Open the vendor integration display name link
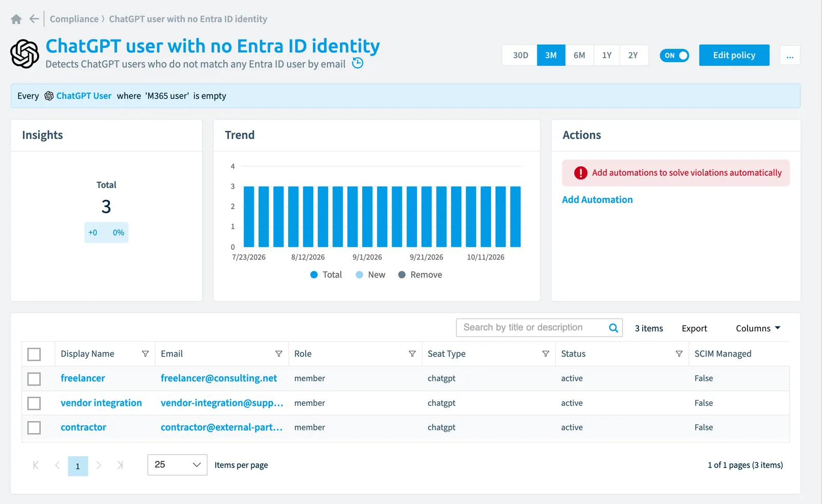The width and height of the screenshot is (822, 504). click(101, 403)
